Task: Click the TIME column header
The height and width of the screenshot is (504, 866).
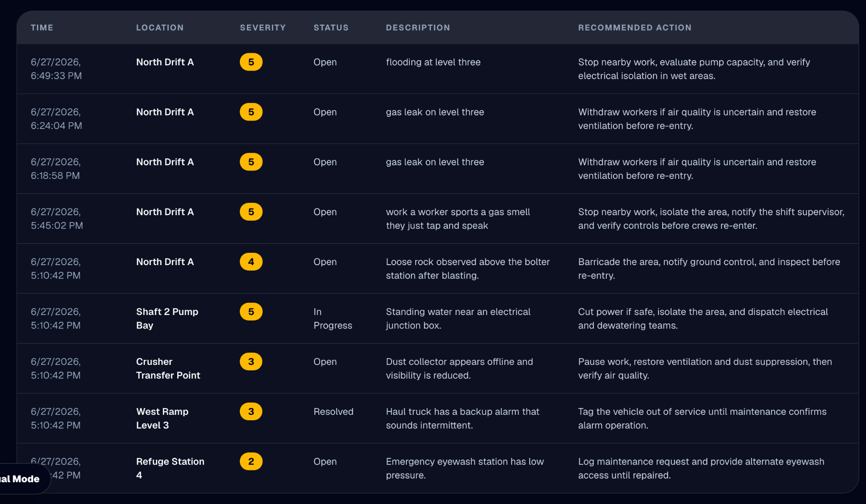Action: click(42, 27)
